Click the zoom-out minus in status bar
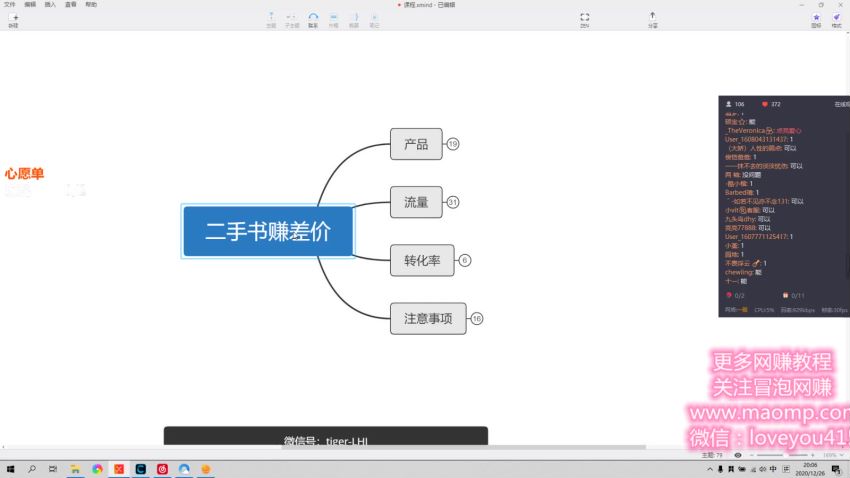Image resolution: width=850 pixels, height=478 pixels. pyautogui.click(x=752, y=455)
